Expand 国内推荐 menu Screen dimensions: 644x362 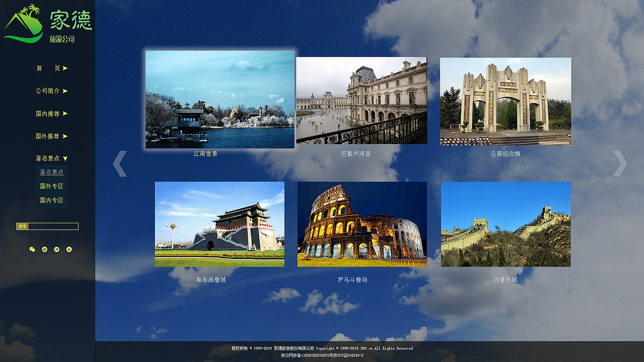(52, 114)
